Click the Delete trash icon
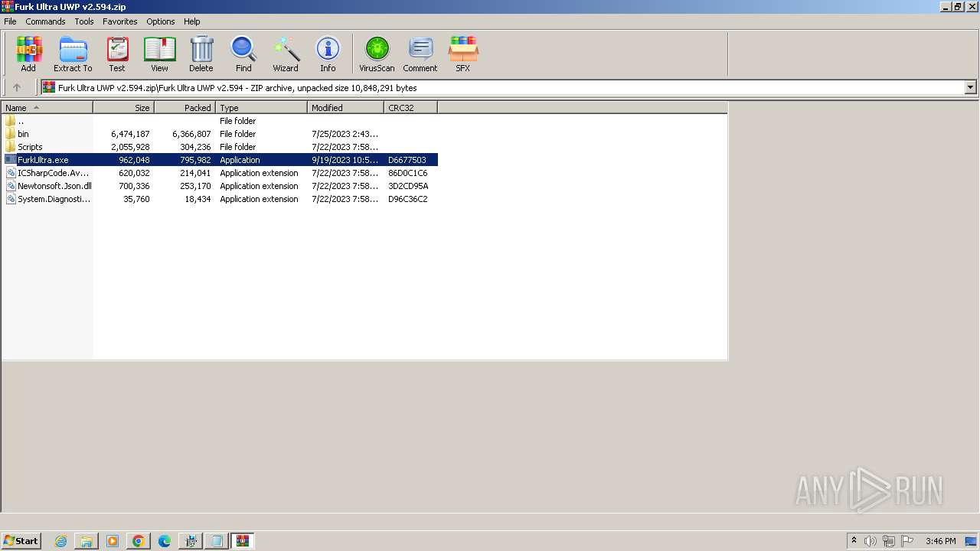Screen dimensions: 980x551 [x=201, y=54]
